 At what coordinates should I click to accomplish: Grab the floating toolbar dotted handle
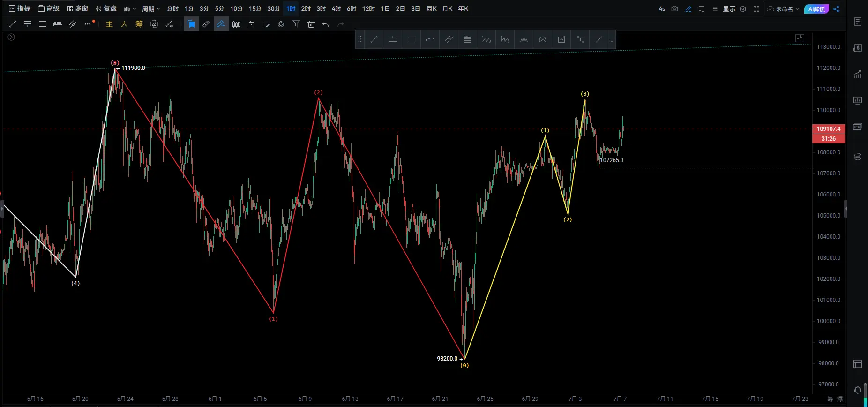360,39
